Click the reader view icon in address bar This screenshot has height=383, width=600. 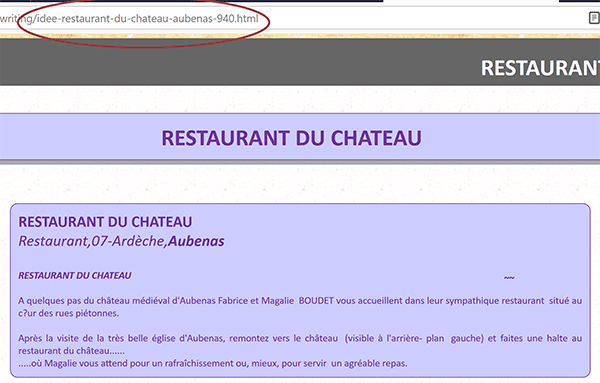click(594, 18)
